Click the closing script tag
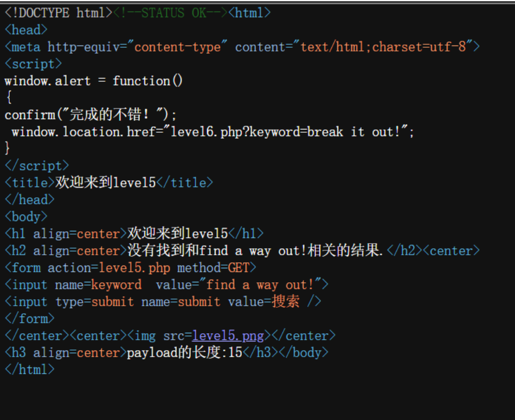This screenshot has width=515, height=420. 37,165
